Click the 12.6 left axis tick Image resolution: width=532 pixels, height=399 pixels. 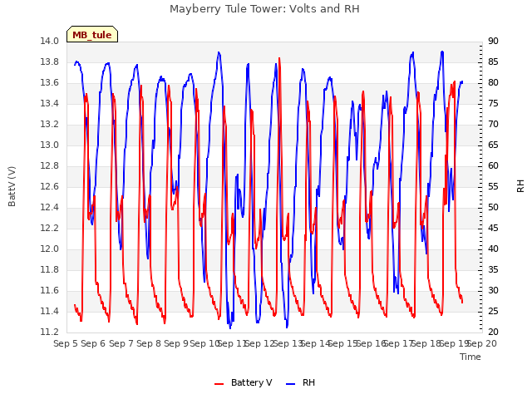click(50, 186)
